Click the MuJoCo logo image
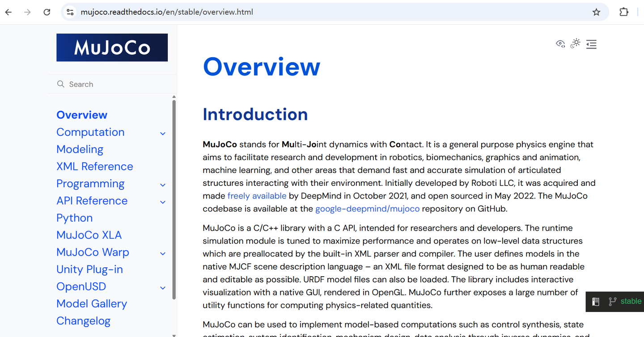This screenshot has width=644, height=337. pos(112,47)
